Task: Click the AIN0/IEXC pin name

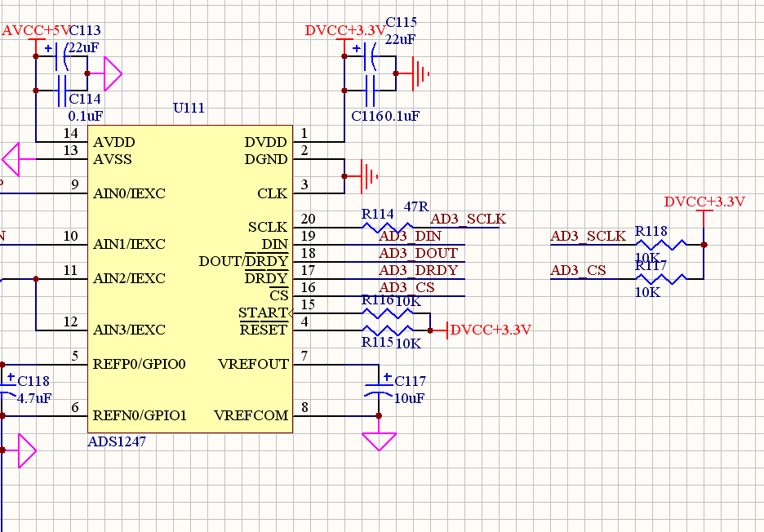Action: click(129, 193)
